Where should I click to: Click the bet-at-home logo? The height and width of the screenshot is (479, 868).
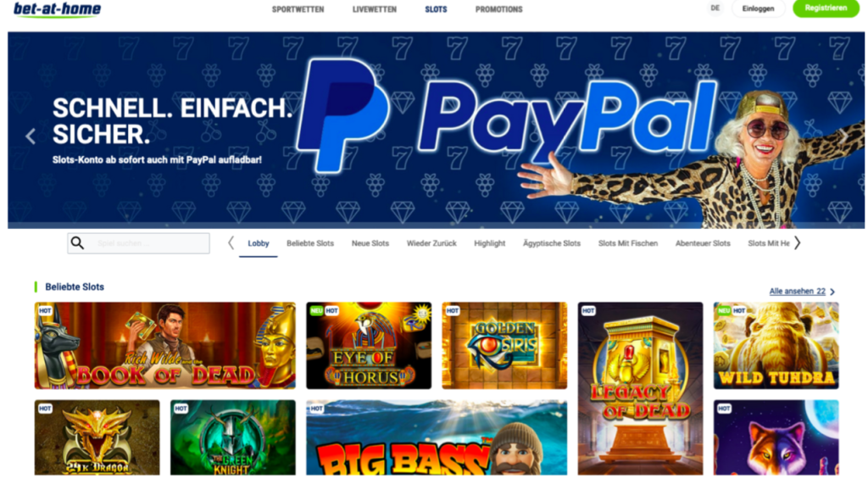[x=57, y=9]
